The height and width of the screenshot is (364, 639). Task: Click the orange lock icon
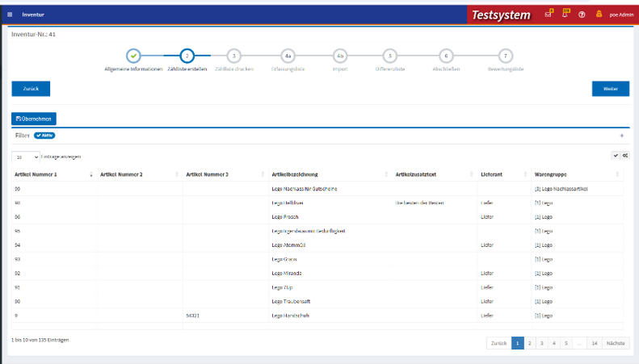point(599,15)
